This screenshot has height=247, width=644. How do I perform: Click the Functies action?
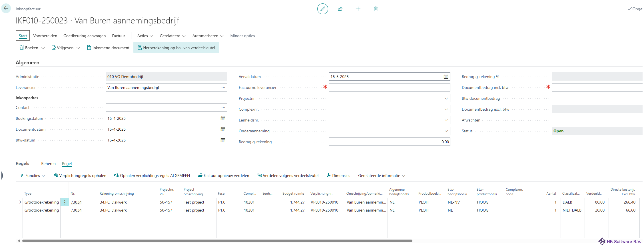coord(33,176)
